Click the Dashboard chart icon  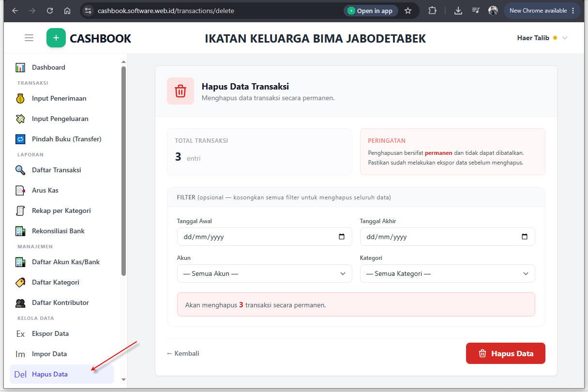20,68
